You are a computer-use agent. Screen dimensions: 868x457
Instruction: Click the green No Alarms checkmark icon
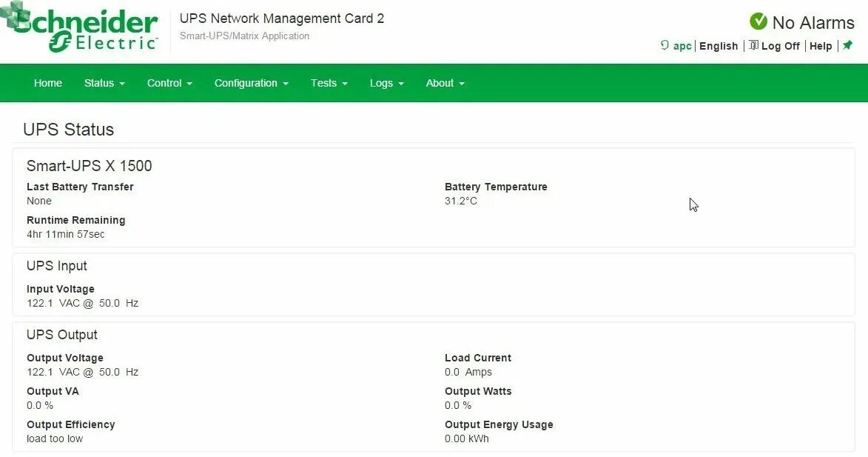(758, 21)
